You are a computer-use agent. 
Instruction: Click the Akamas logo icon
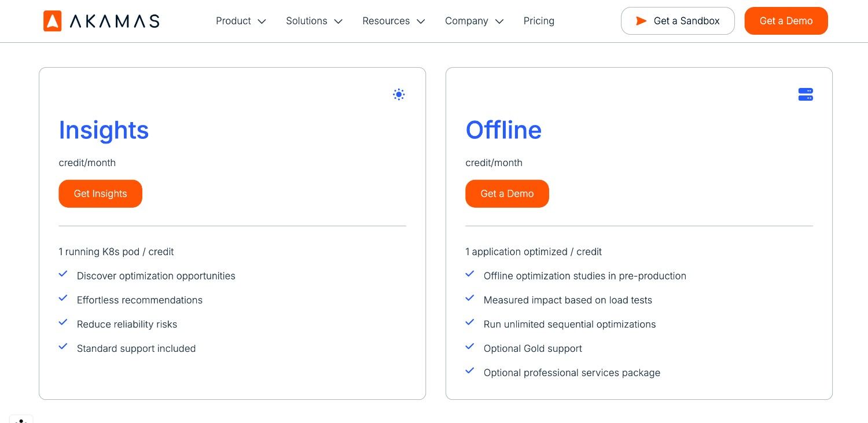[52, 21]
